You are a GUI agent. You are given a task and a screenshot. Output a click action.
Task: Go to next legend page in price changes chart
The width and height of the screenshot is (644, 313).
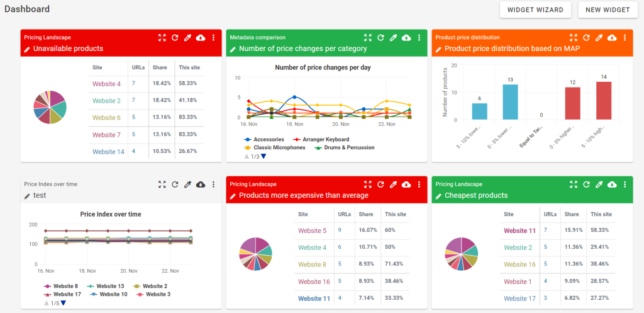264,156
